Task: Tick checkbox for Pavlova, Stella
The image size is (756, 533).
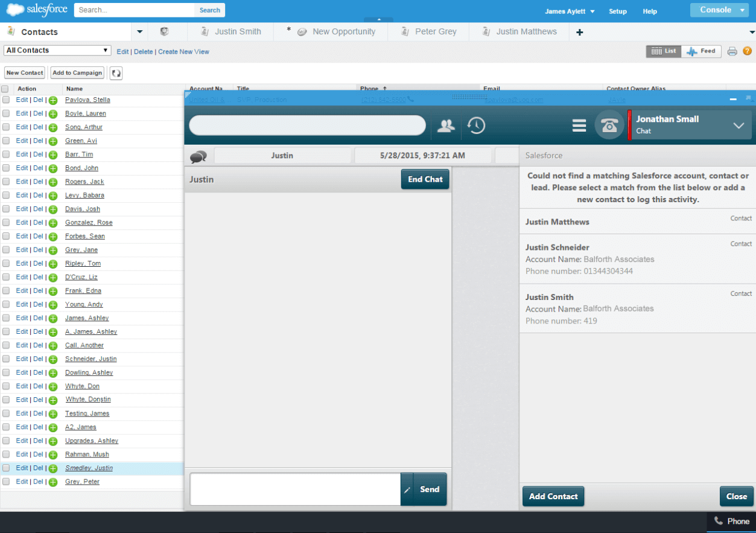Action: pyautogui.click(x=6, y=100)
